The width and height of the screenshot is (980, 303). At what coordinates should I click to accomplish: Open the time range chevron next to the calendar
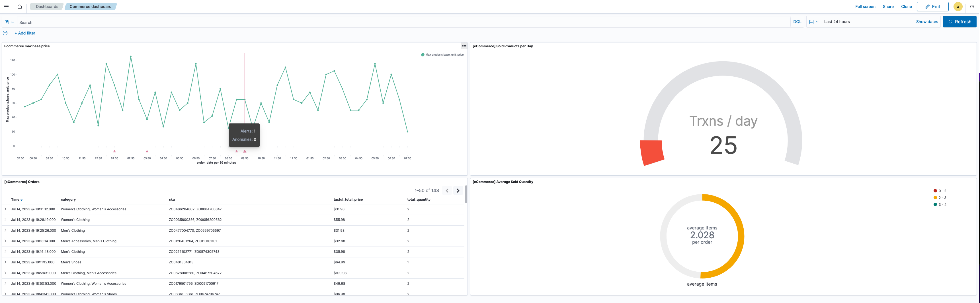pyautogui.click(x=817, y=22)
